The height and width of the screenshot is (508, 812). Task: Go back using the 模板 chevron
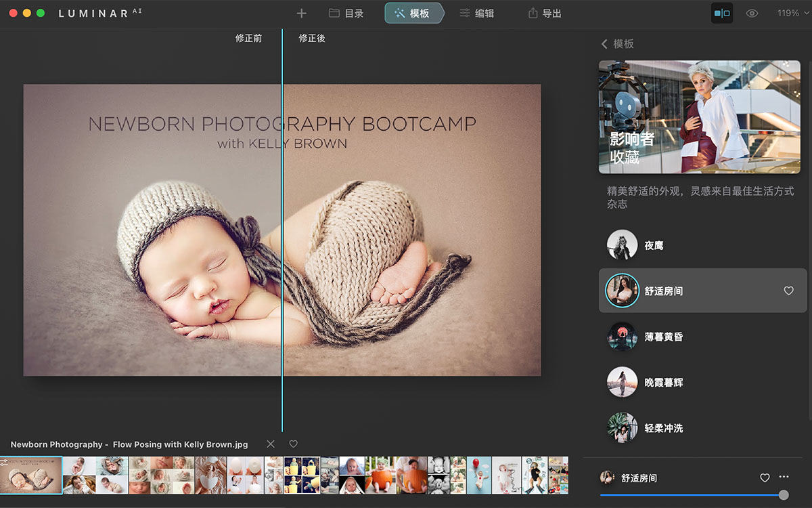[x=617, y=44]
